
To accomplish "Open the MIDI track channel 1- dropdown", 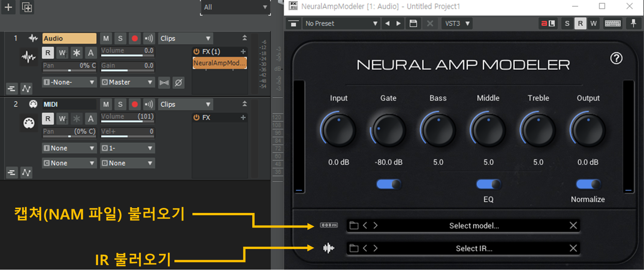I will 127,148.
